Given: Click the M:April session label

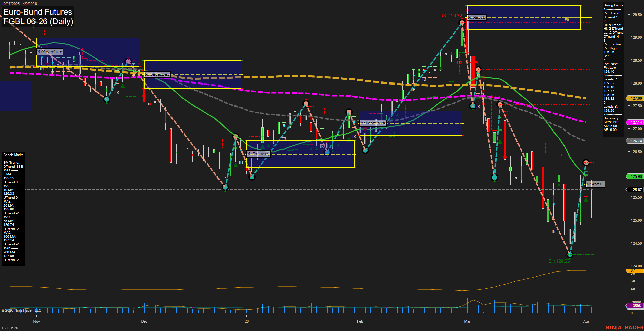Looking at the screenshot, I should click(x=595, y=184).
